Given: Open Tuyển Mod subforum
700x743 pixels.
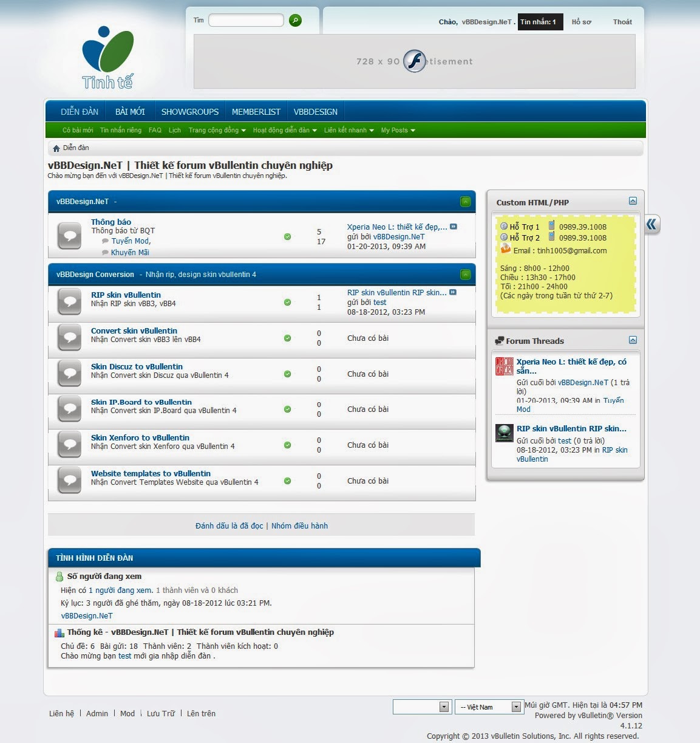Looking at the screenshot, I should 131,241.
